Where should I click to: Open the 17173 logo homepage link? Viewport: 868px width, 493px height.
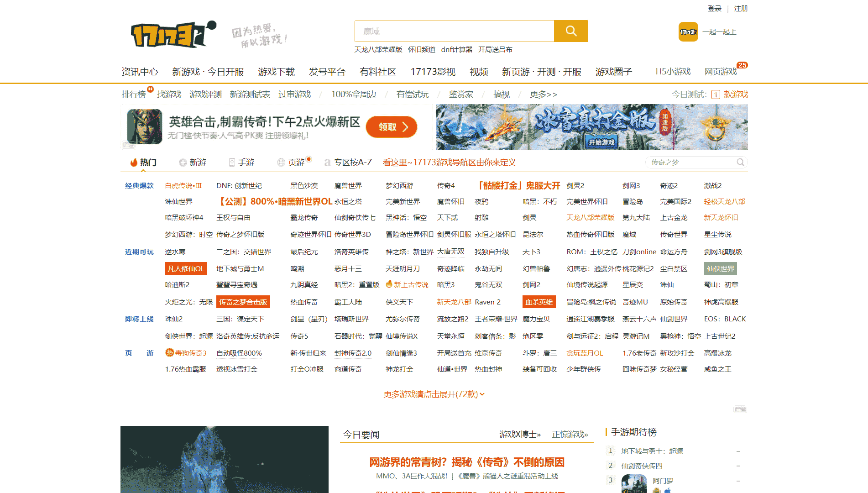tap(173, 34)
